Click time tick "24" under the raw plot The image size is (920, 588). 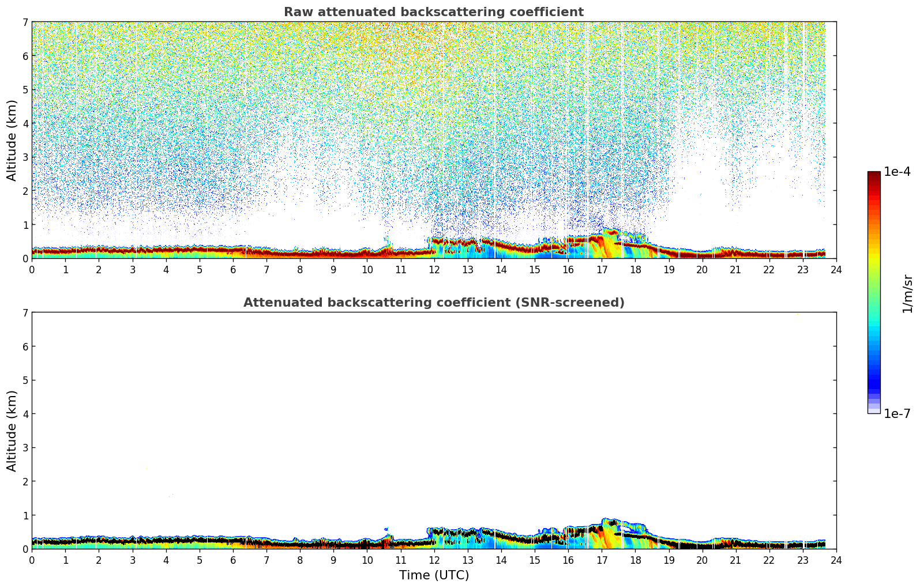pos(836,269)
